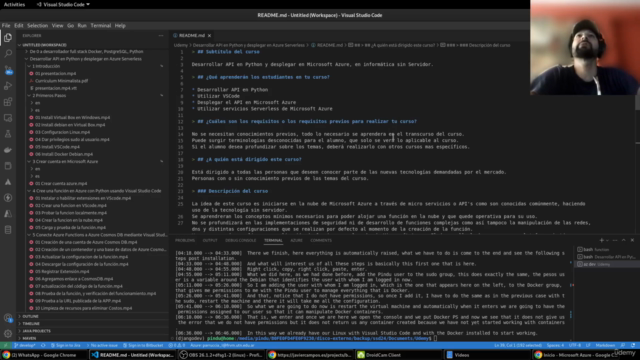Open the File menu
The height and width of the screenshot is (360, 640).
click(6, 25)
